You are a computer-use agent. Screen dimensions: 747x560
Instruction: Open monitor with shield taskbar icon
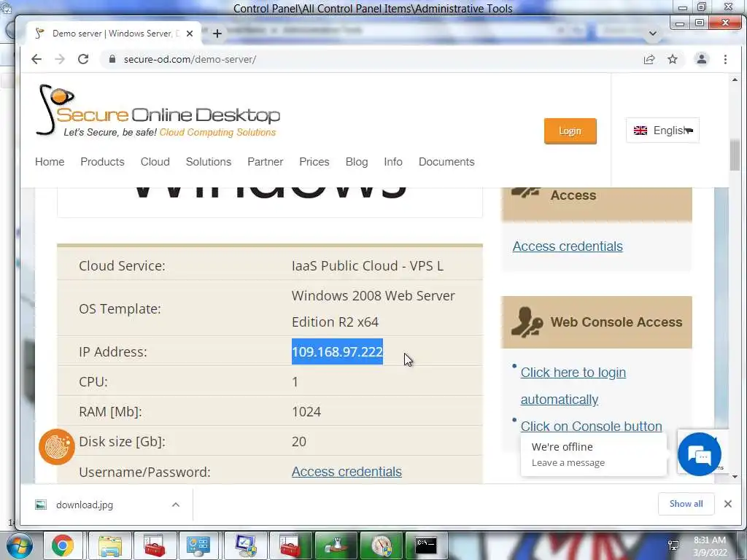point(246,545)
